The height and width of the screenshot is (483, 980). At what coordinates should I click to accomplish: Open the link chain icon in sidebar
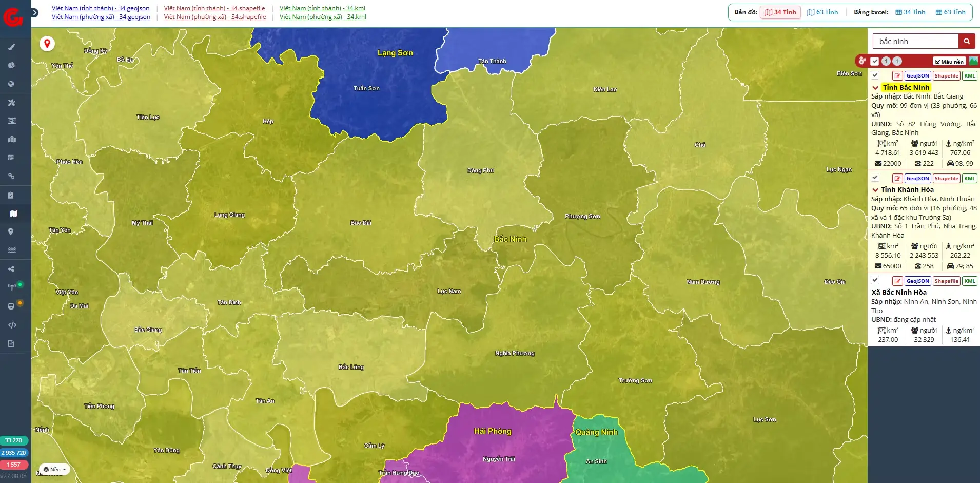point(11,176)
